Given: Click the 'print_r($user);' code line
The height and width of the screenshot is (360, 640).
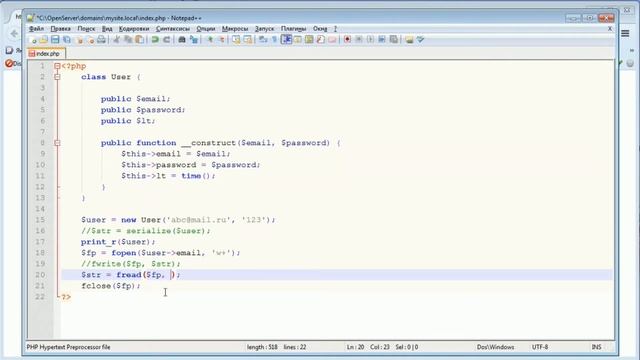Looking at the screenshot, I should pos(118,242).
